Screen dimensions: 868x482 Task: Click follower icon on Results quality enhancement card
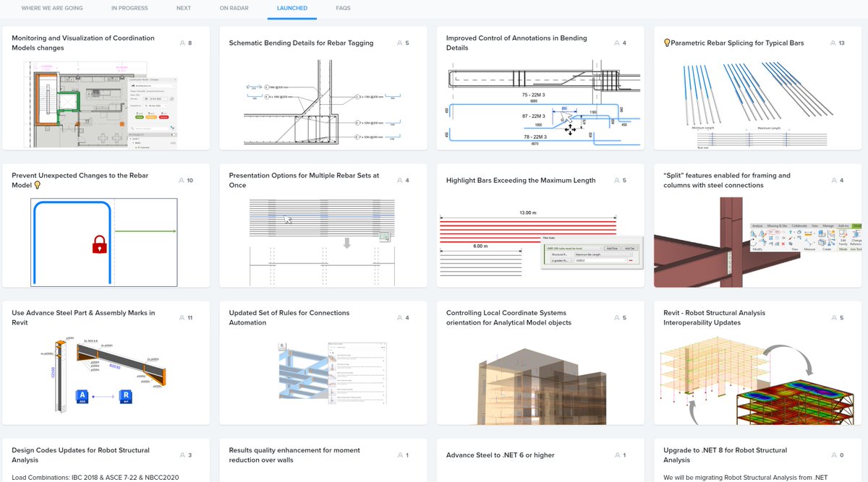(x=399, y=455)
